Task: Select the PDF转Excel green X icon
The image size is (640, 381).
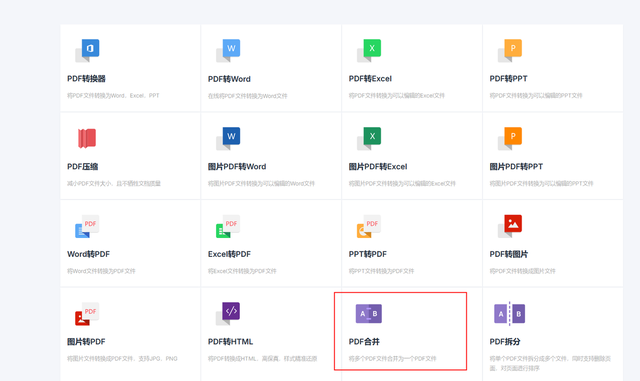Action: click(x=369, y=51)
